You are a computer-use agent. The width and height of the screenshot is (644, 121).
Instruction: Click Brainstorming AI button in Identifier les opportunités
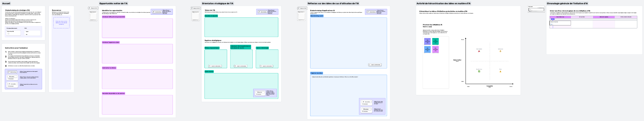157,12
